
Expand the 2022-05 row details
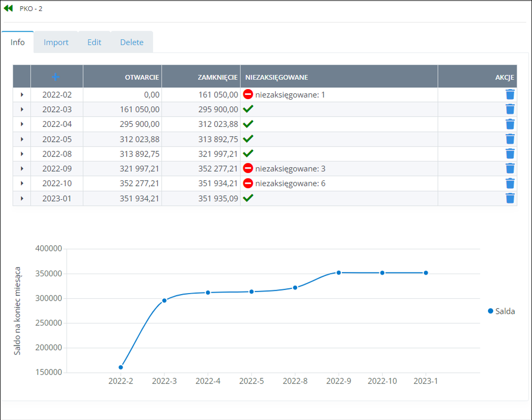coord(22,139)
